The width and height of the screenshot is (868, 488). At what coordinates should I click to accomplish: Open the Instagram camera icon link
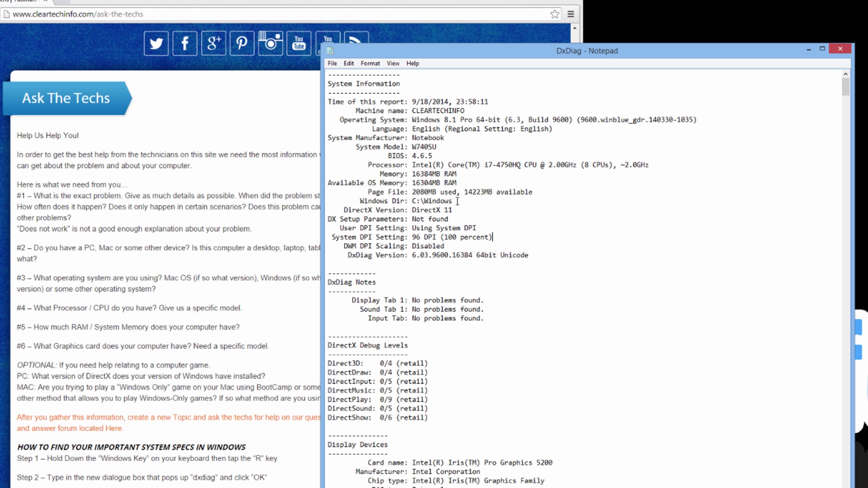(x=270, y=43)
